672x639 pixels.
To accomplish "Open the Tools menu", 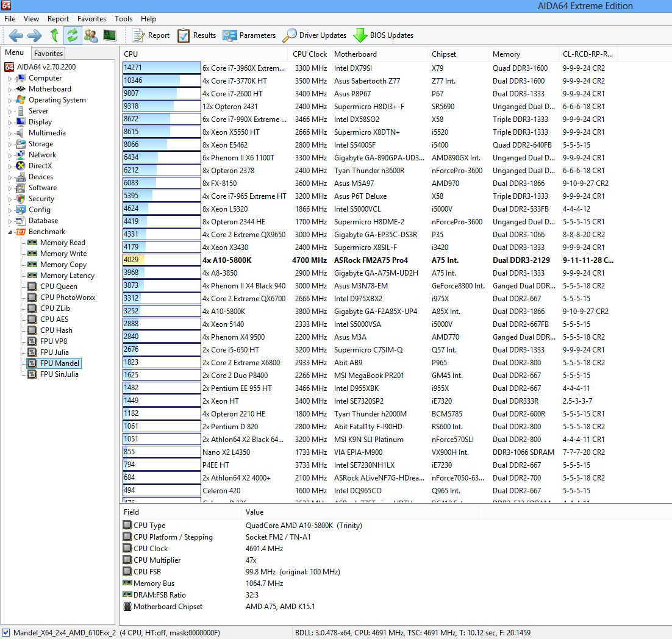I will coord(123,19).
